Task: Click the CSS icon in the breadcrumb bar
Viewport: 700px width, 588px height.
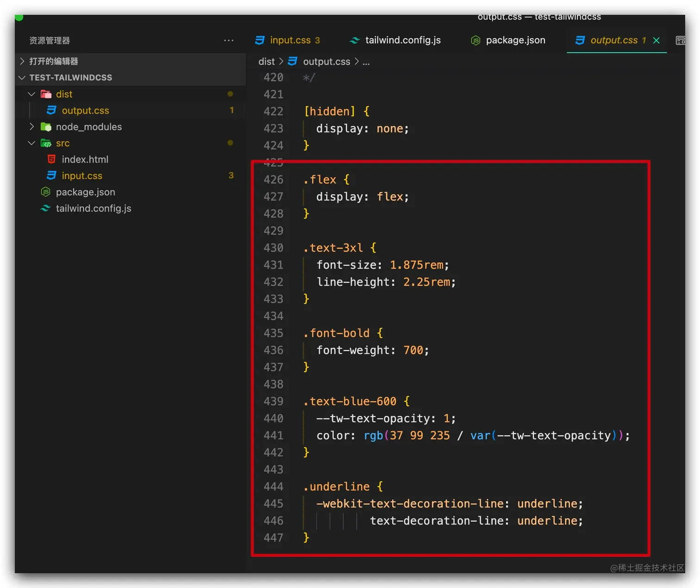Action: pos(292,61)
